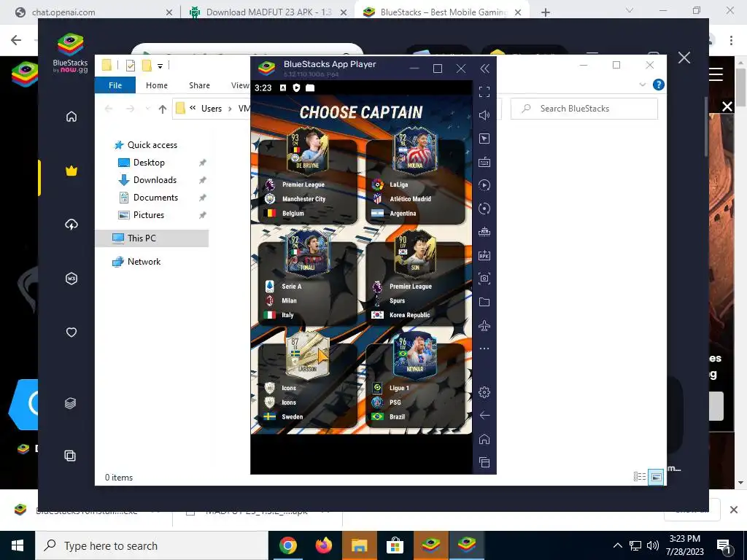The image size is (747, 560).
Task: Toggle fullscreen in BlueStacks App Player sidebar
Action: click(484, 91)
